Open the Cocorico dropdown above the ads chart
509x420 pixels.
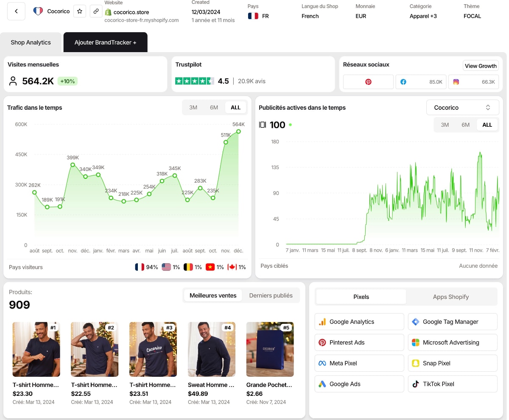click(462, 107)
